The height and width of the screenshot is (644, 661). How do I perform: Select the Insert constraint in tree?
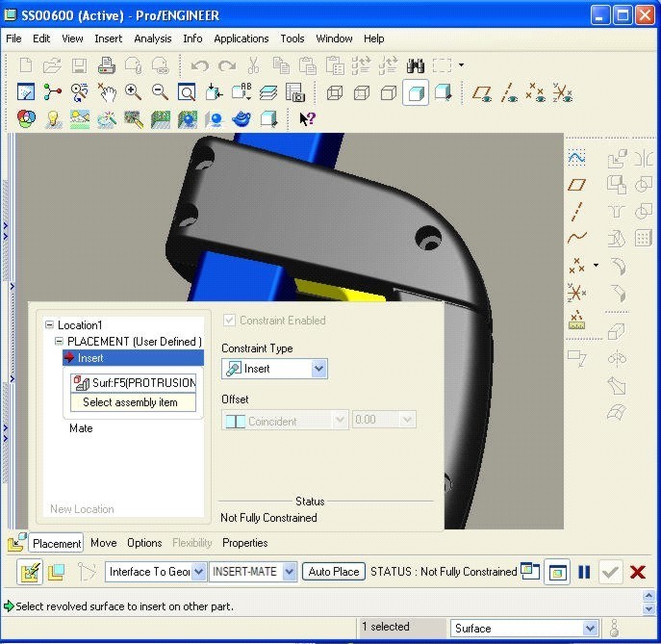(133, 358)
